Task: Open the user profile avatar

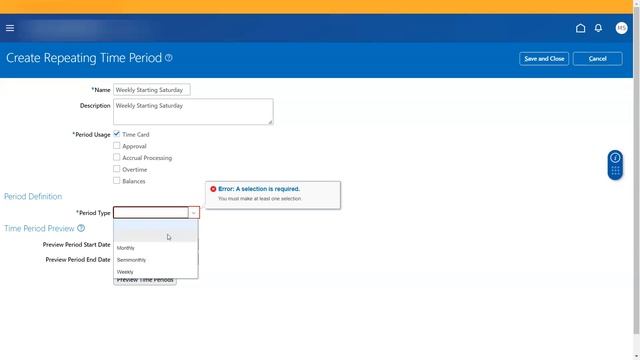Action: [x=621, y=28]
